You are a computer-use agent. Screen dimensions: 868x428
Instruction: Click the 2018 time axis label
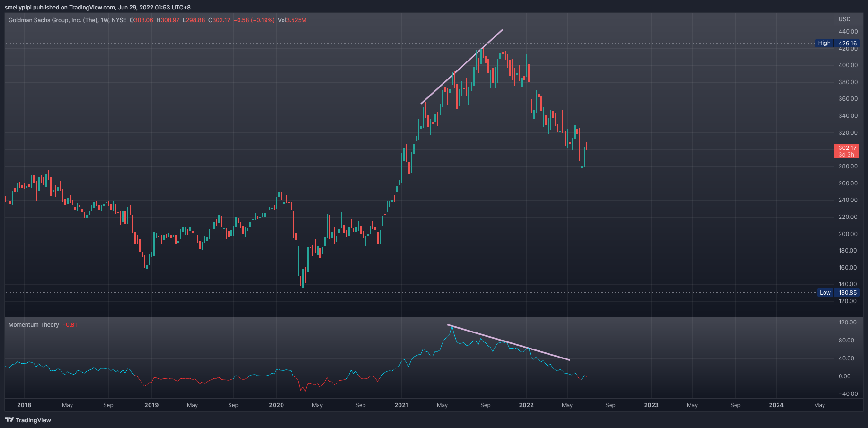(x=24, y=405)
